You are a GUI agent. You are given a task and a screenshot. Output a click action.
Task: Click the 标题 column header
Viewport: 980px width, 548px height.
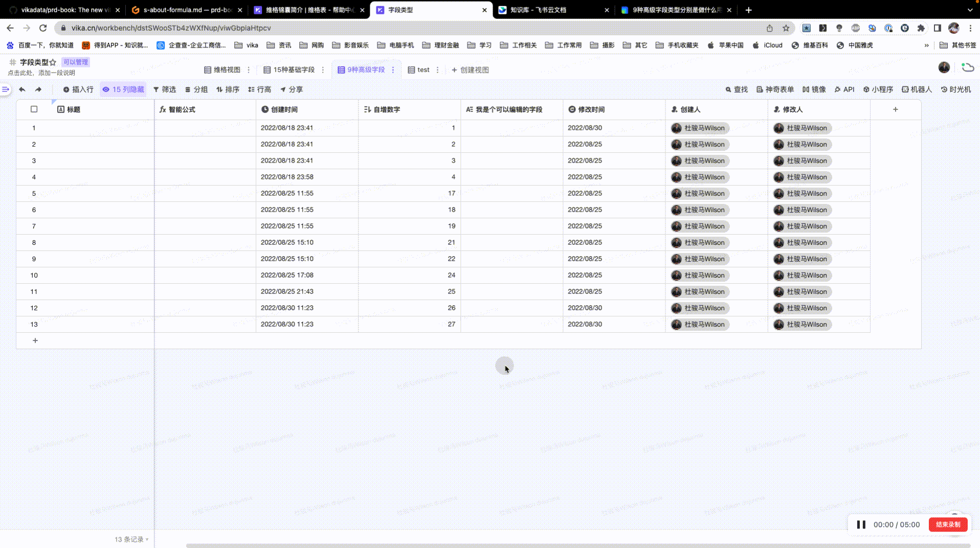tap(103, 109)
